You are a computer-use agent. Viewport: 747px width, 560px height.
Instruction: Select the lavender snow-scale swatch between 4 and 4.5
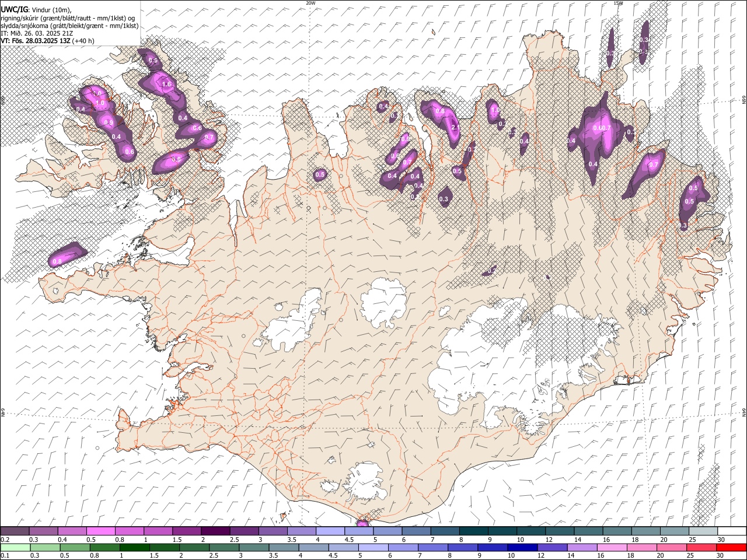click(330, 531)
